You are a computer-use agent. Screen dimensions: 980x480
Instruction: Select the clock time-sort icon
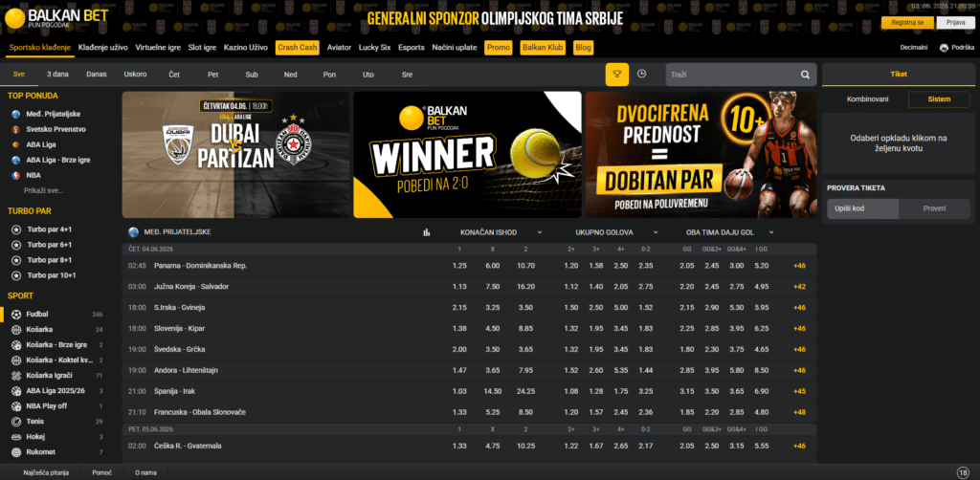point(641,74)
